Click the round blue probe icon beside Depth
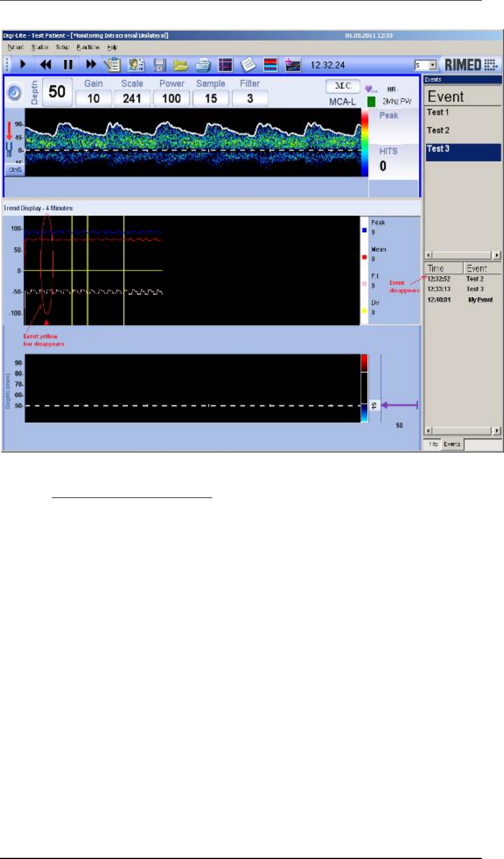Screen dimensions: 504x859 click(15, 92)
